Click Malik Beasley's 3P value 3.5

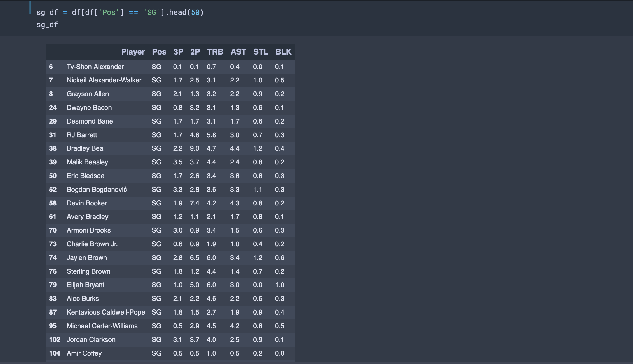coord(178,162)
